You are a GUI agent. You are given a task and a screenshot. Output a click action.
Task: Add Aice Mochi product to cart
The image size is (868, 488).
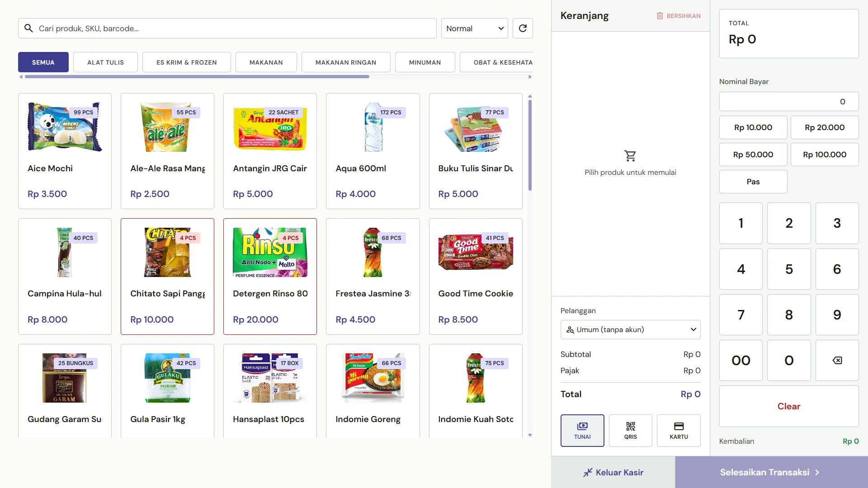tap(65, 151)
